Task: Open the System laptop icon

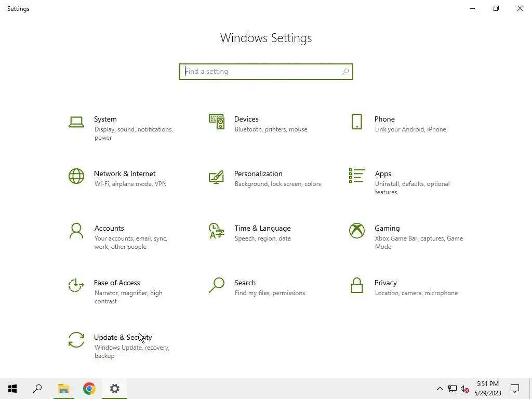Action: [76, 122]
